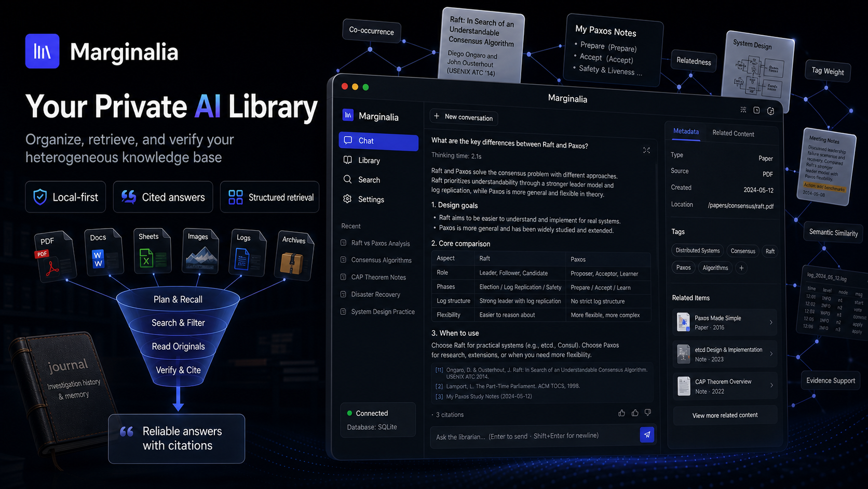Send the message with the paper-plane button
This screenshot has height=489, width=868.
click(647, 434)
